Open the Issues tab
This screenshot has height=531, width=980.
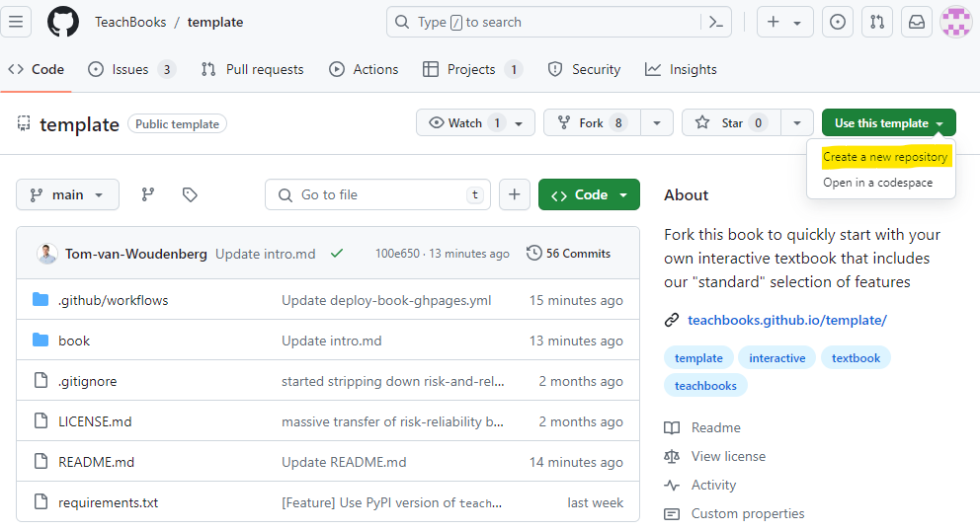[x=131, y=69]
